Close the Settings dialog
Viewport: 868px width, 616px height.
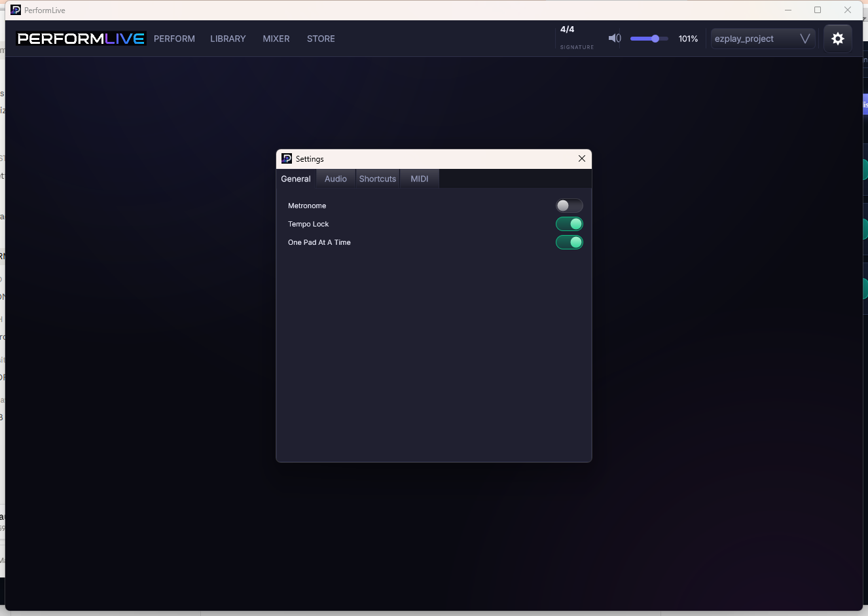582,158
